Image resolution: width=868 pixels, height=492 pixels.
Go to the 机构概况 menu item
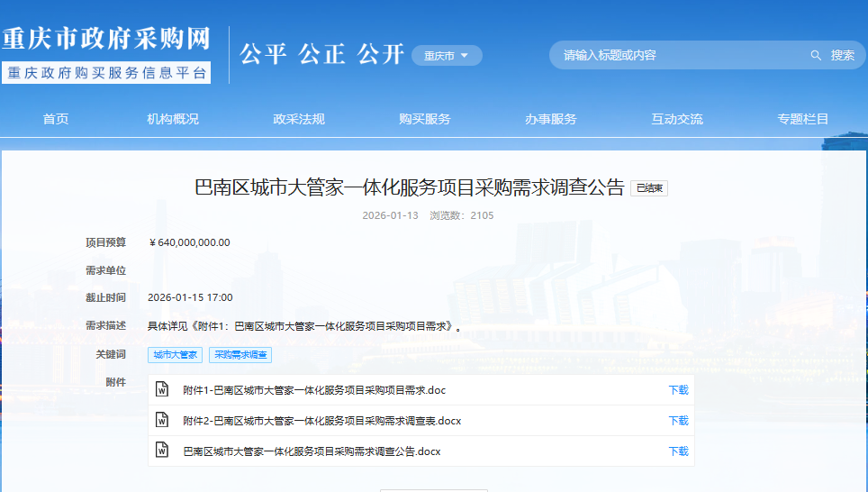pos(173,119)
